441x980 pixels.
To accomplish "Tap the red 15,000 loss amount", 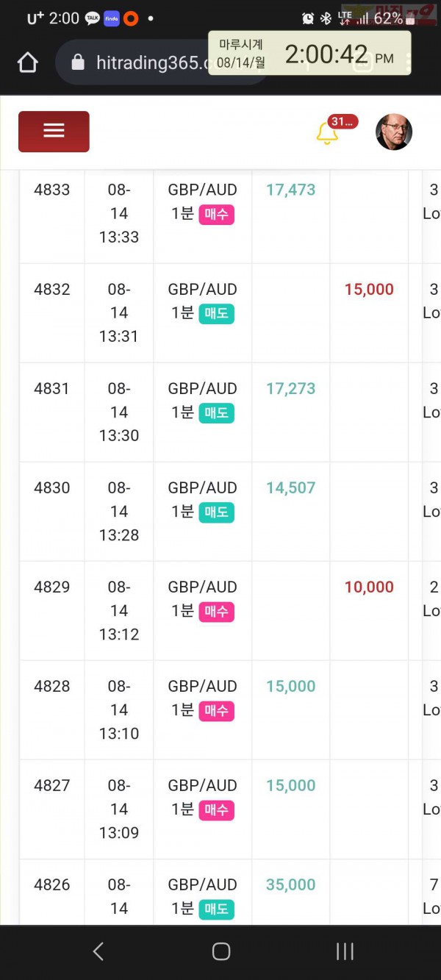I will coord(369,290).
